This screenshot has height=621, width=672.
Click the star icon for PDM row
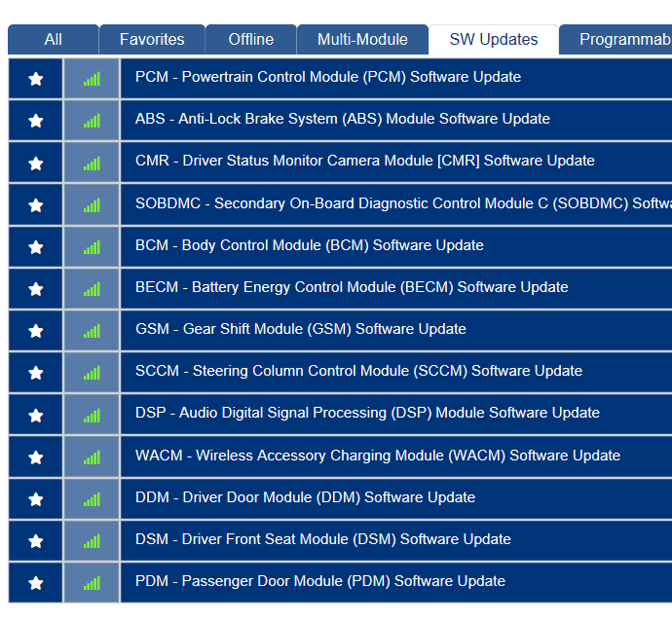pos(36,583)
